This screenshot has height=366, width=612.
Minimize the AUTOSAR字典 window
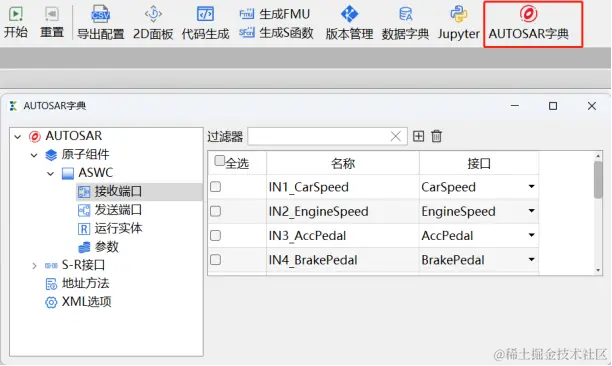pos(515,106)
